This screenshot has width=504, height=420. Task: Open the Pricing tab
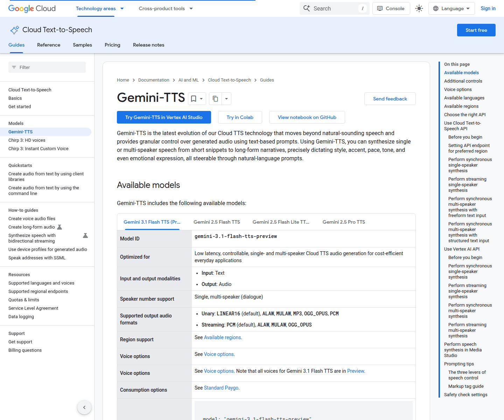click(x=112, y=45)
